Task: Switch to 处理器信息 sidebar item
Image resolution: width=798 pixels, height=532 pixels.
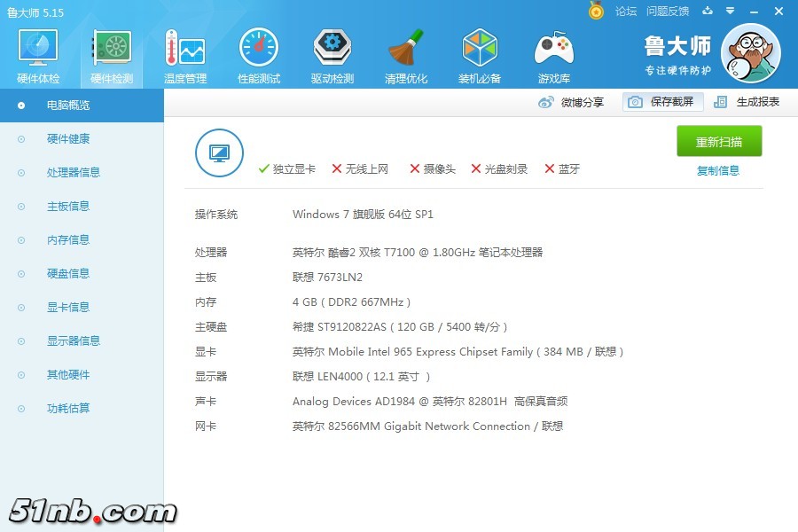Action: (x=74, y=173)
